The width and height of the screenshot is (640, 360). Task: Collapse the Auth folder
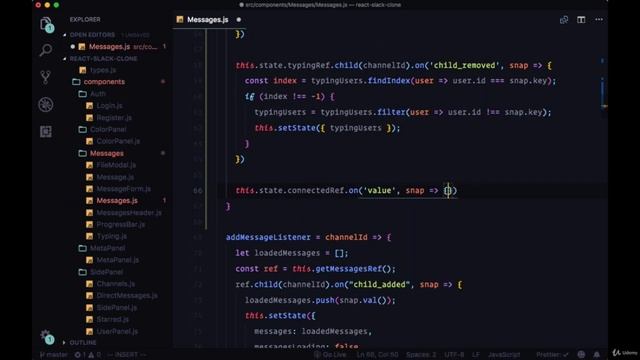coord(98,94)
